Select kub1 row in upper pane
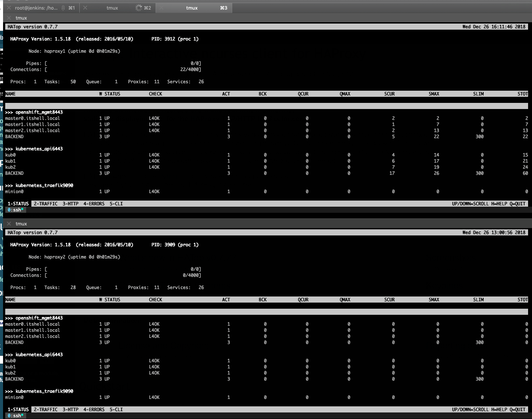This screenshot has height=419, width=532. pos(266,161)
